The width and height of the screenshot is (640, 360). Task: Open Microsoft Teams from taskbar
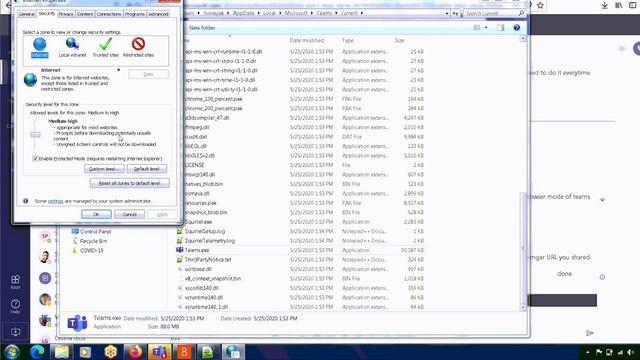pos(159,352)
